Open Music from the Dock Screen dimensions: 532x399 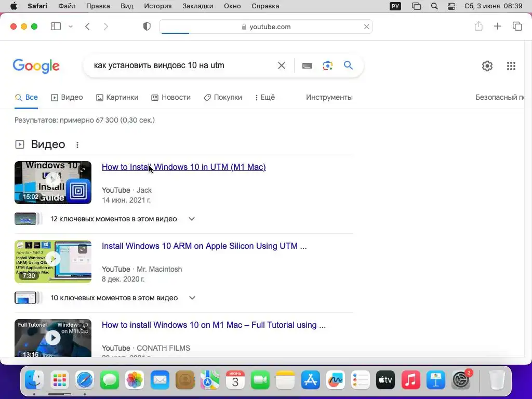point(411,380)
